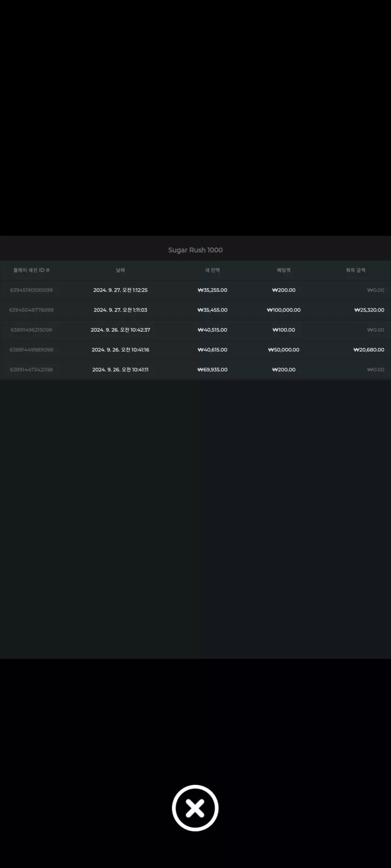This screenshot has height=868, width=391.
Task: Click the 베팅액 column header
Action: coord(284,270)
